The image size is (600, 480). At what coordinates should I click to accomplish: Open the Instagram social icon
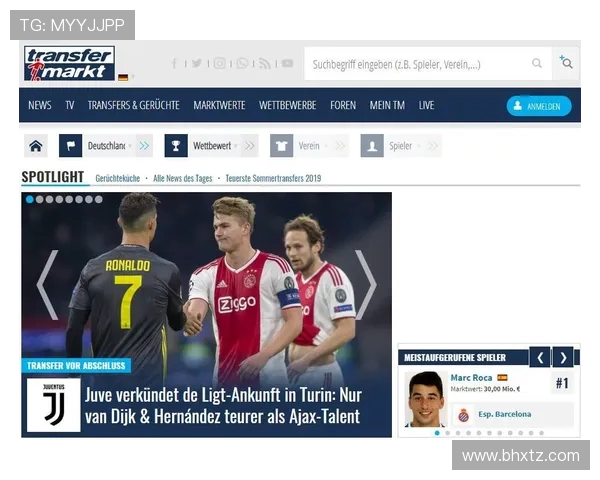pos(219,63)
